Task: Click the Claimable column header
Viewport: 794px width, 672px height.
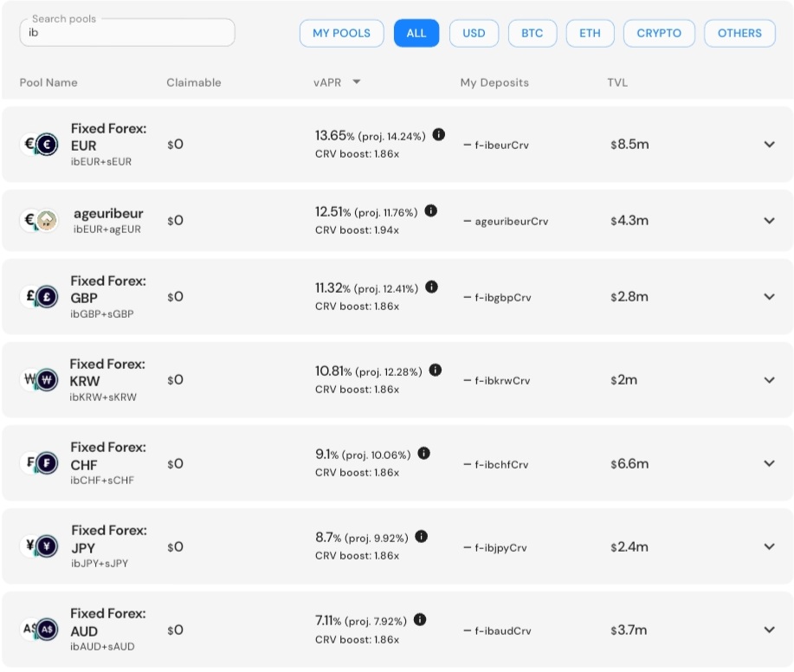Action: point(194,82)
